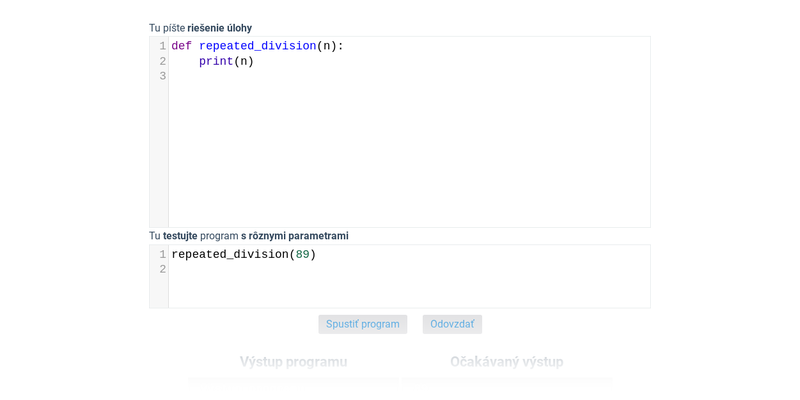Click line number 3 in solution gutter
The height and width of the screenshot is (400, 800).
(x=163, y=77)
